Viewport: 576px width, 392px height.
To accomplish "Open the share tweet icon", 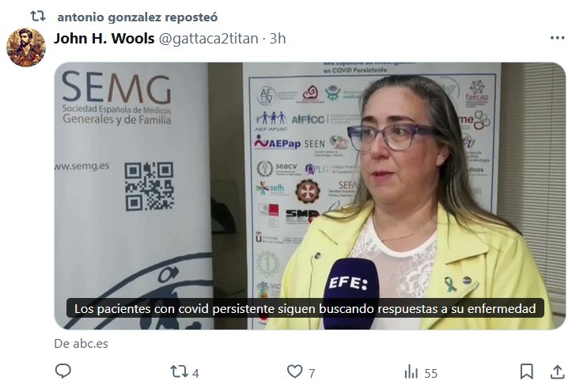I will tap(557, 371).
